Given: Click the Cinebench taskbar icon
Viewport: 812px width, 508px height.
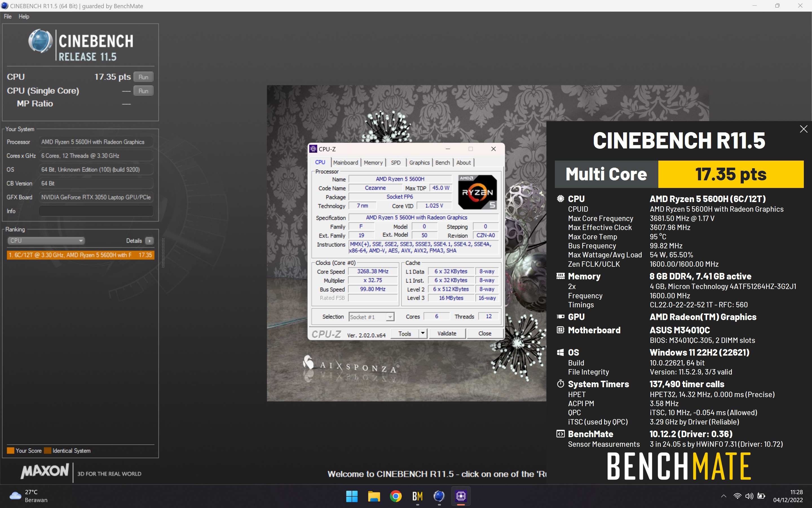Looking at the screenshot, I should click(439, 496).
